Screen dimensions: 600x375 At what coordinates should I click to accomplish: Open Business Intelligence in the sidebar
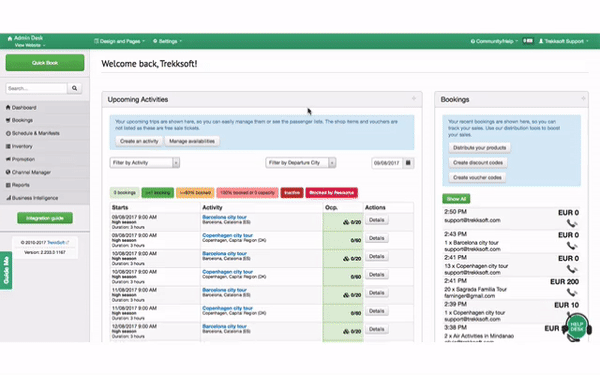[x=45, y=198]
